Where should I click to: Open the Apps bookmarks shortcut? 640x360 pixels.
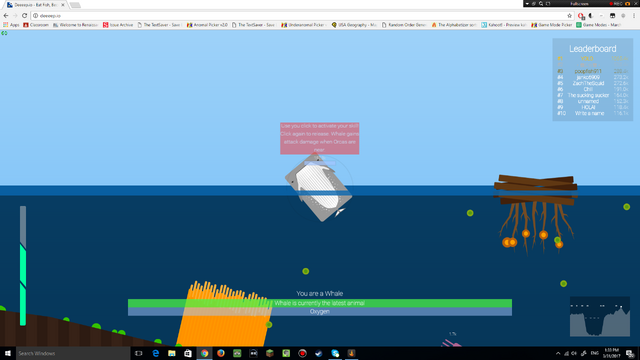click(11, 25)
